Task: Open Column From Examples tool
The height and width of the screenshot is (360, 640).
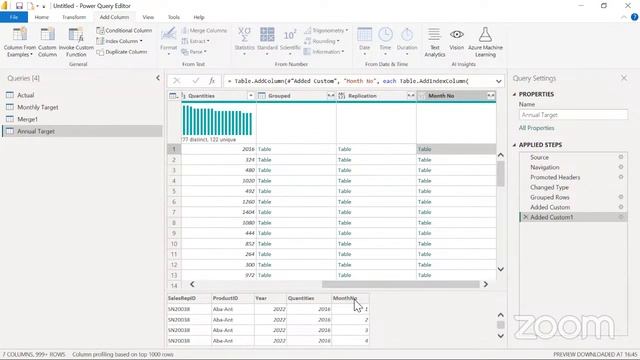Action: (20, 42)
